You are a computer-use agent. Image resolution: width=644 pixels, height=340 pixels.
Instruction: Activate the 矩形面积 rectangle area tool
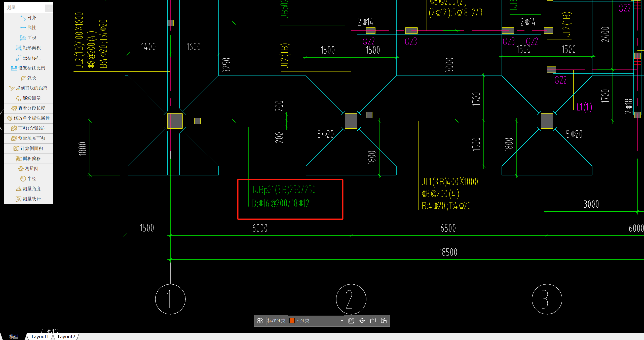pos(28,48)
